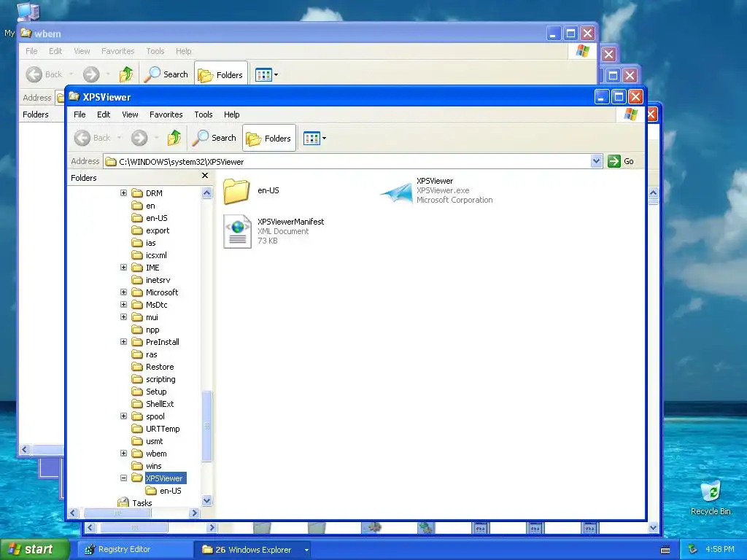Image resolution: width=747 pixels, height=560 pixels.
Task: Expand the DRM folder in tree
Action: pos(123,192)
